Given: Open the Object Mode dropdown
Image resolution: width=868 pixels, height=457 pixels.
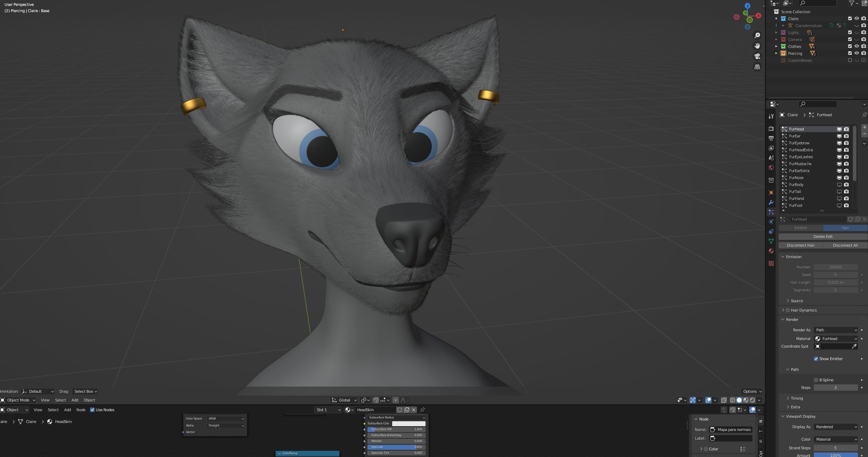Looking at the screenshot, I should point(18,400).
